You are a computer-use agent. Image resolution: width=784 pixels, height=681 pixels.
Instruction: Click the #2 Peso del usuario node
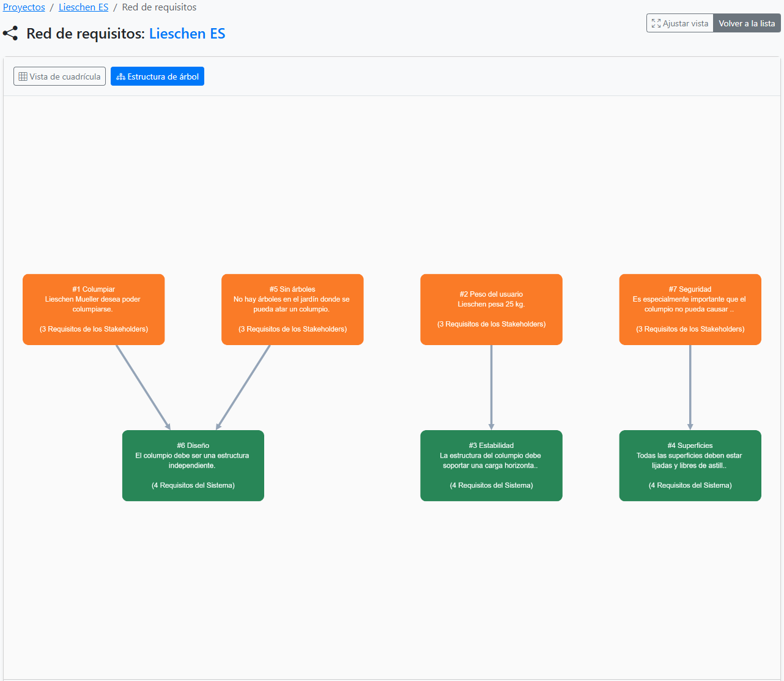[x=491, y=309]
